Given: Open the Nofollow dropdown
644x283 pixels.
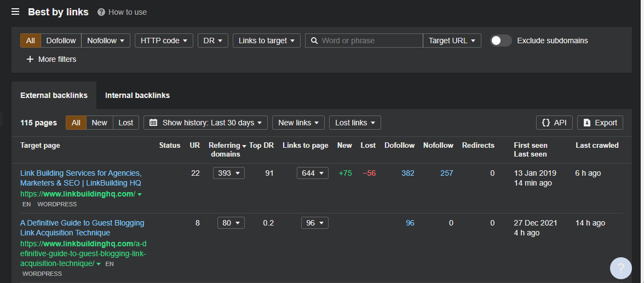Looking at the screenshot, I should pyautogui.click(x=106, y=41).
